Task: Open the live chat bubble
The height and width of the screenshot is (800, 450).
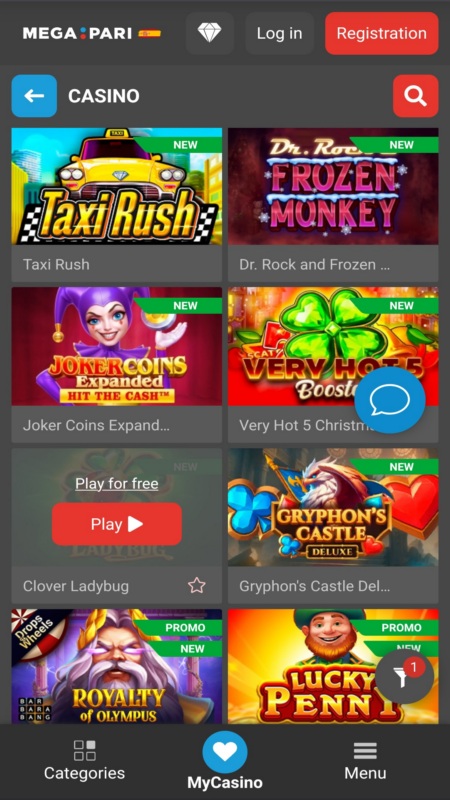Action: coord(390,400)
